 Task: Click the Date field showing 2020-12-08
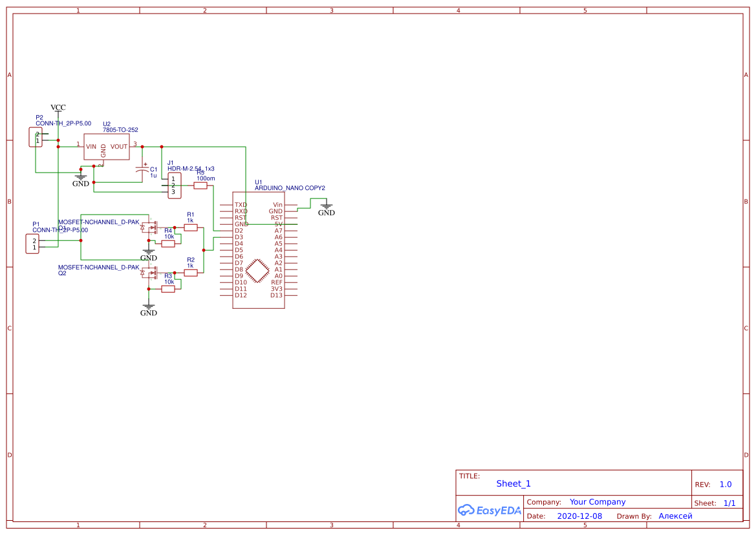[579, 516]
